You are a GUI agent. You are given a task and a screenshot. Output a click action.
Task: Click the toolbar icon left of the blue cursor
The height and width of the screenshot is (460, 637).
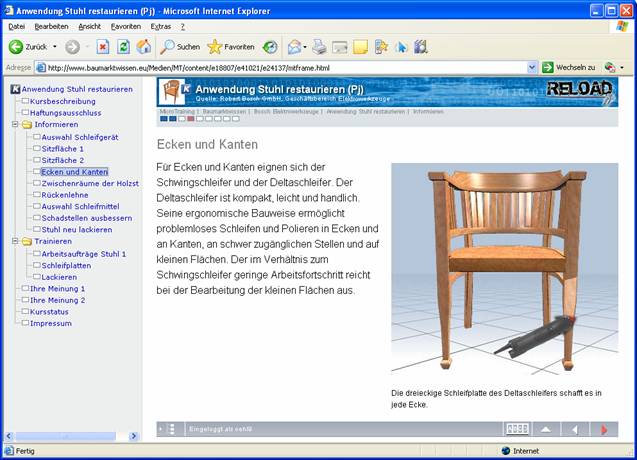pyautogui.click(x=381, y=47)
